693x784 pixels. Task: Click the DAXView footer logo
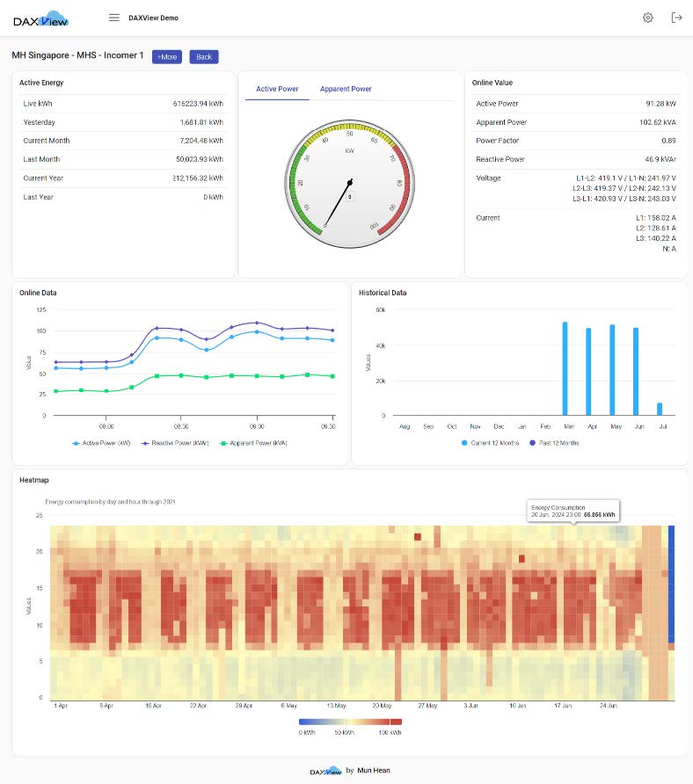point(325,771)
